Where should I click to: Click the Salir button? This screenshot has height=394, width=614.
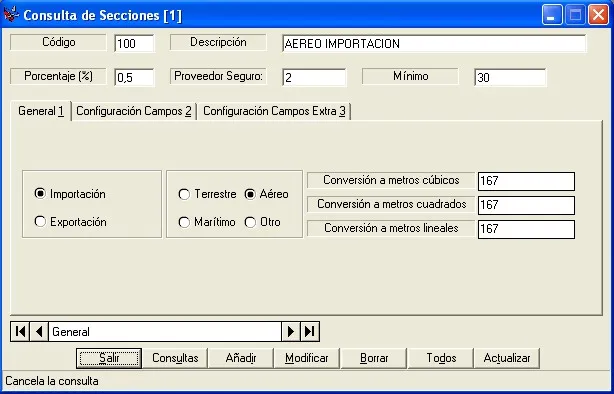click(x=109, y=358)
